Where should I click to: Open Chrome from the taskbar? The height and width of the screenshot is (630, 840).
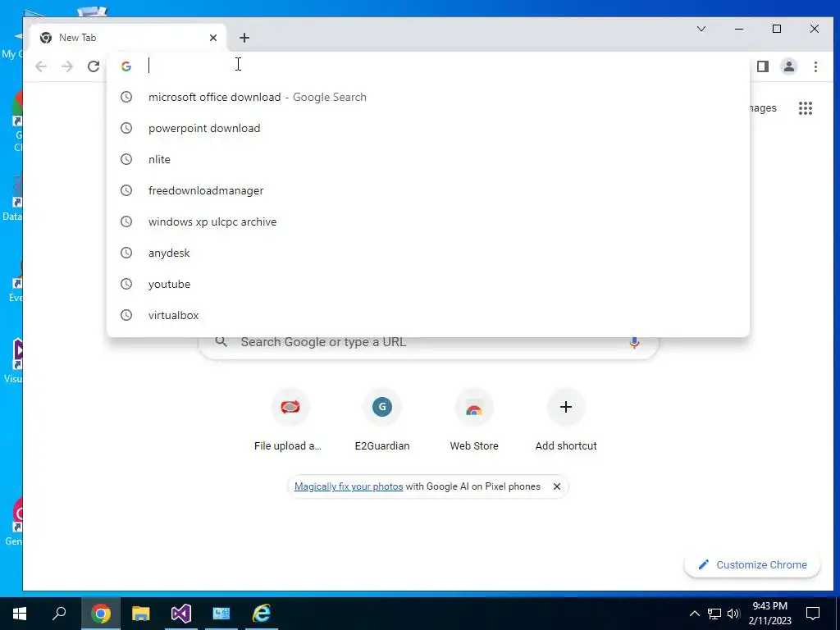coord(101,614)
